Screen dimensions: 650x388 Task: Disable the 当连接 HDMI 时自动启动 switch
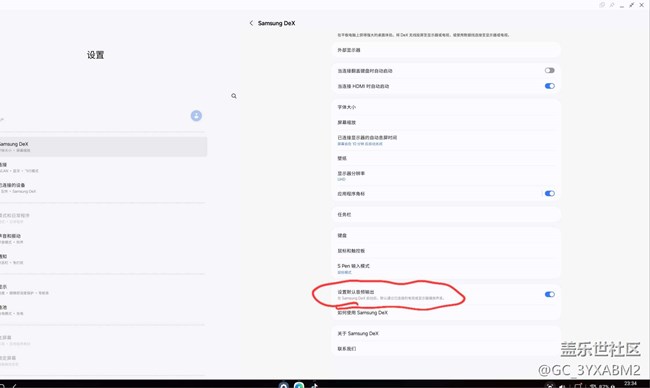tap(549, 86)
